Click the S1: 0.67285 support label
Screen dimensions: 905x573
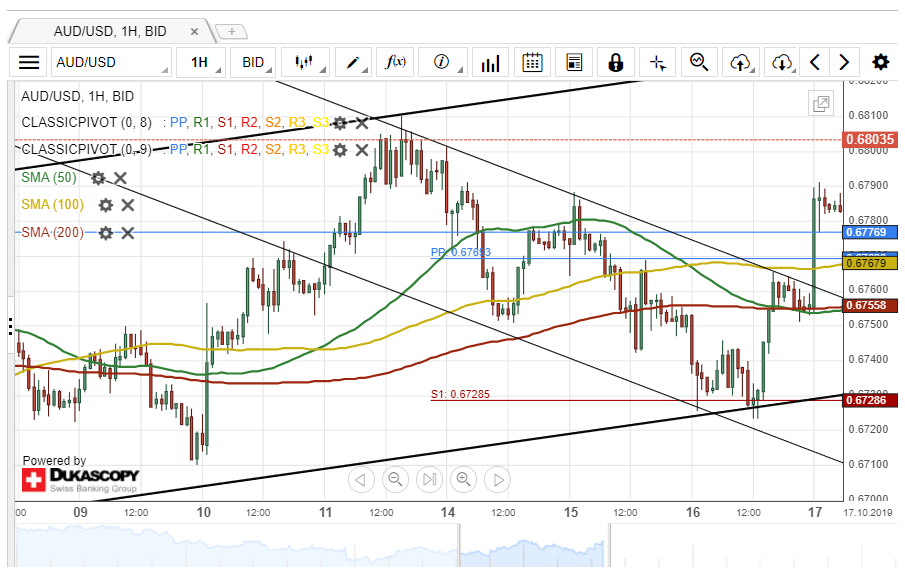click(x=460, y=394)
